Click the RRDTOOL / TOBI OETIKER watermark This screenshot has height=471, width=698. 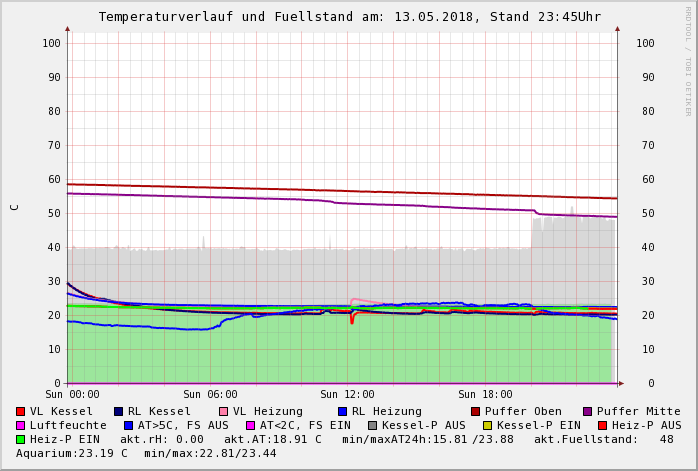688,60
